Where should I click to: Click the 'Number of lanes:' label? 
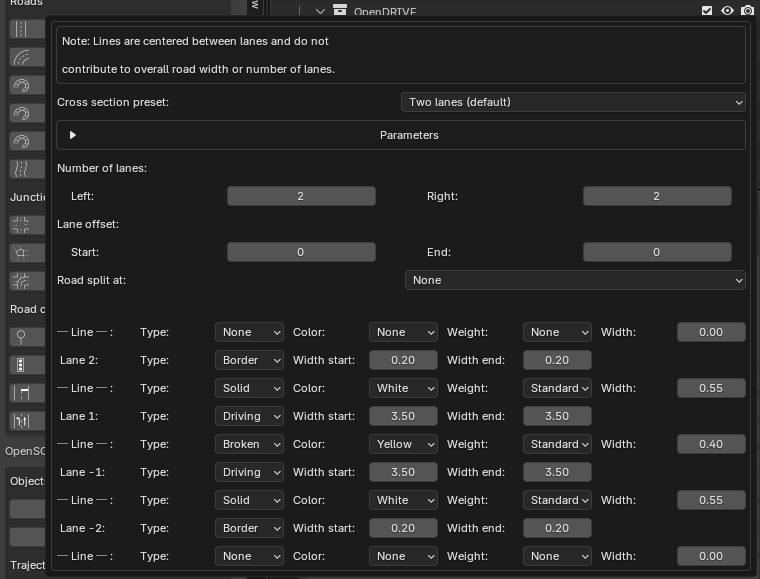(x=102, y=169)
